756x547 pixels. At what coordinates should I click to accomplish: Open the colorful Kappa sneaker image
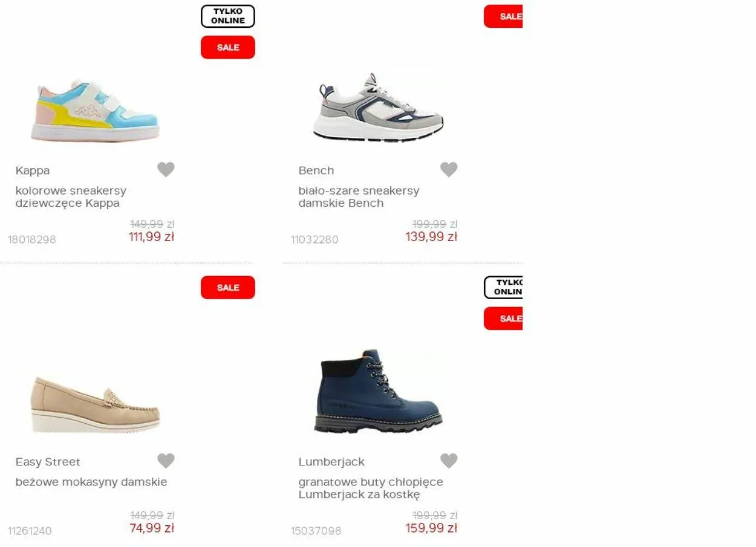[x=95, y=111]
